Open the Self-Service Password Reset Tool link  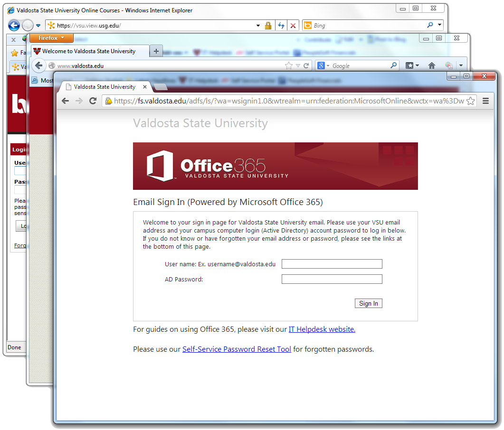click(237, 349)
